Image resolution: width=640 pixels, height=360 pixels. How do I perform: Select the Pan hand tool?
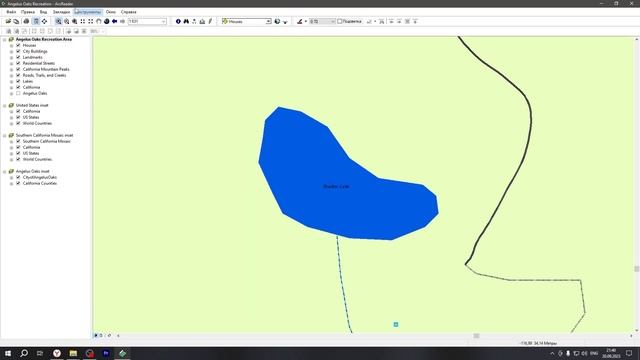[x=99, y=21]
